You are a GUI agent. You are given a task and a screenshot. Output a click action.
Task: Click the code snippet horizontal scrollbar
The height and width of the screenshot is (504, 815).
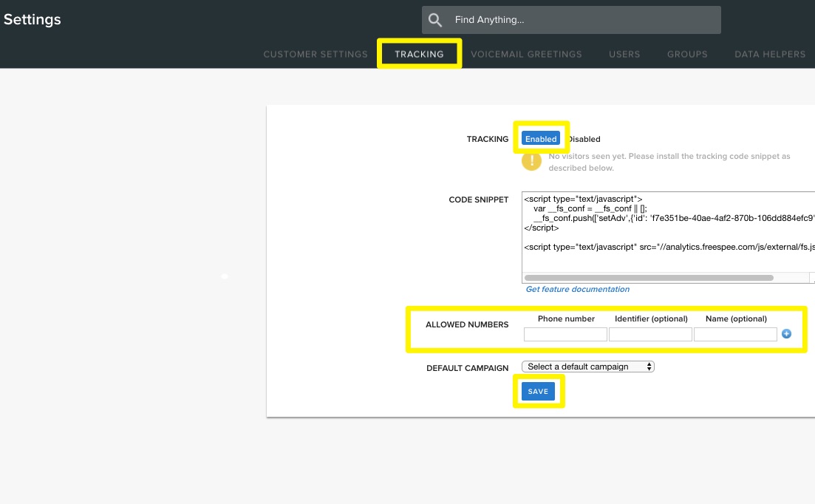[649, 278]
